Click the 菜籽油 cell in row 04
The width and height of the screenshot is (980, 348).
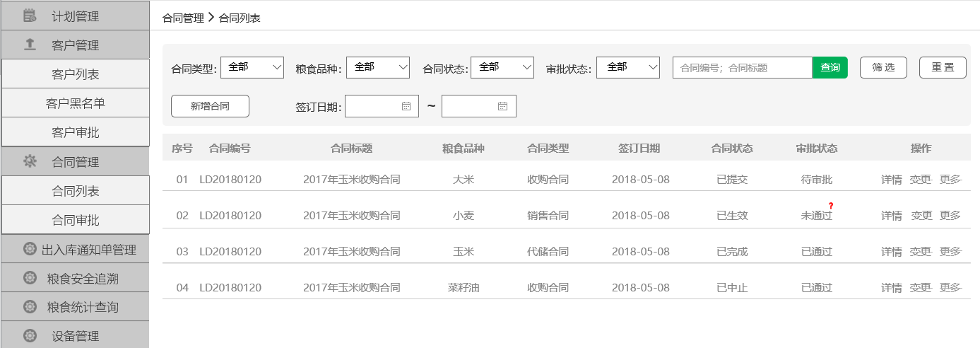pos(463,287)
